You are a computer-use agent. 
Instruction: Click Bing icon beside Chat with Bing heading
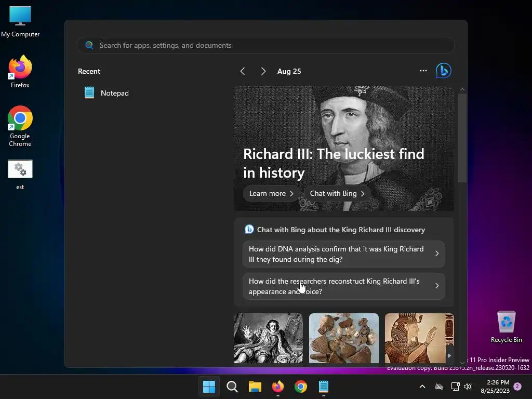(249, 229)
